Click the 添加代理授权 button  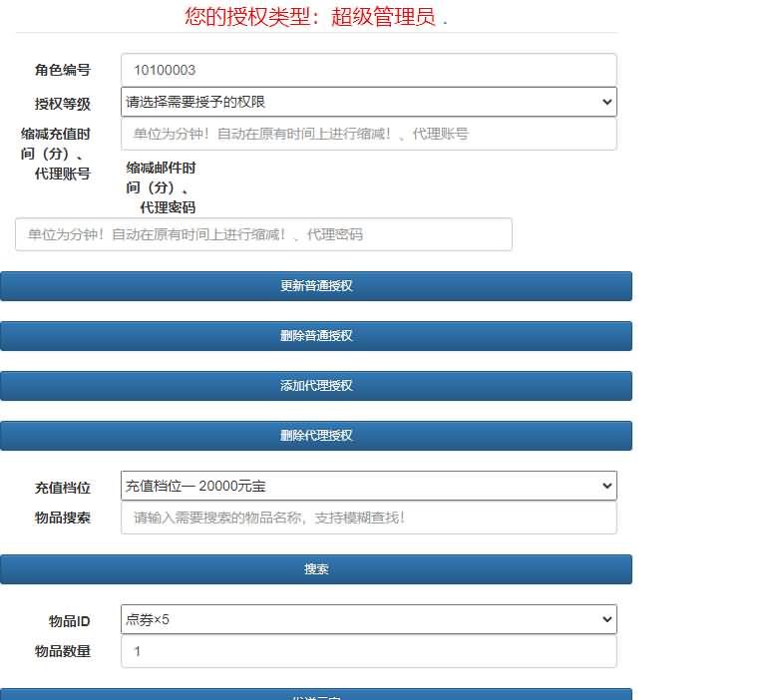point(316,386)
